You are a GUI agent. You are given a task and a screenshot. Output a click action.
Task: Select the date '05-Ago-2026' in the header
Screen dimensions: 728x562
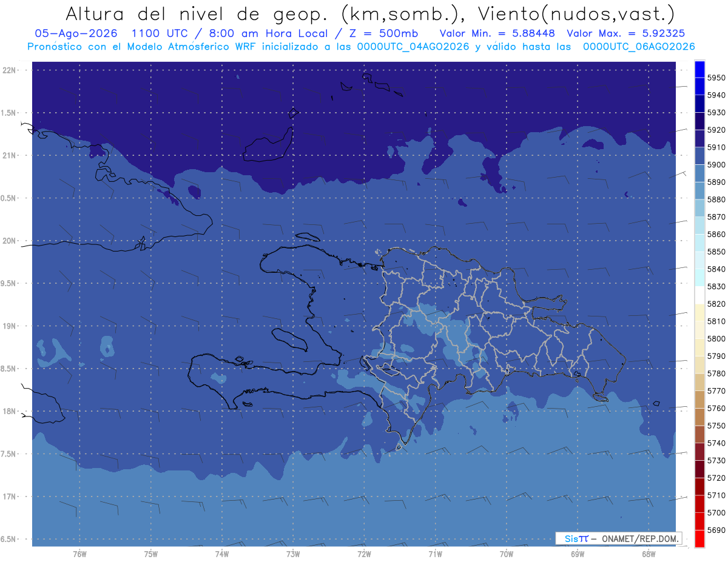coord(75,33)
